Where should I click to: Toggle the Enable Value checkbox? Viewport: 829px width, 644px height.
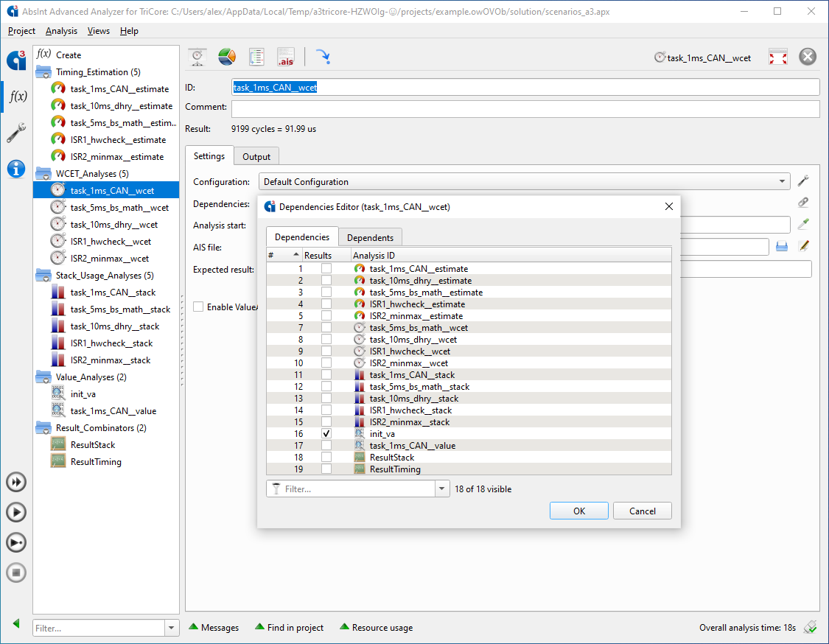pos(198,307)
